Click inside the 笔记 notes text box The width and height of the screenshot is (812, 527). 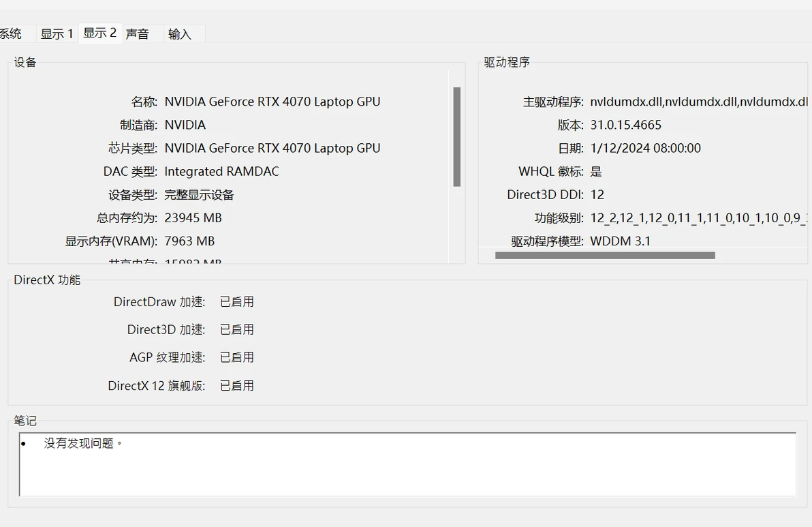(407, 464)
